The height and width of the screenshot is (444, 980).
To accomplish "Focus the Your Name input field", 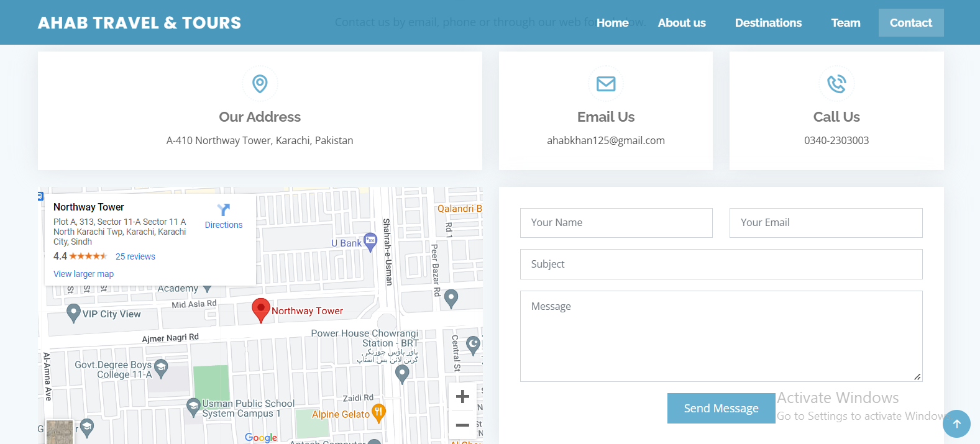I will [x=616, y=223].
